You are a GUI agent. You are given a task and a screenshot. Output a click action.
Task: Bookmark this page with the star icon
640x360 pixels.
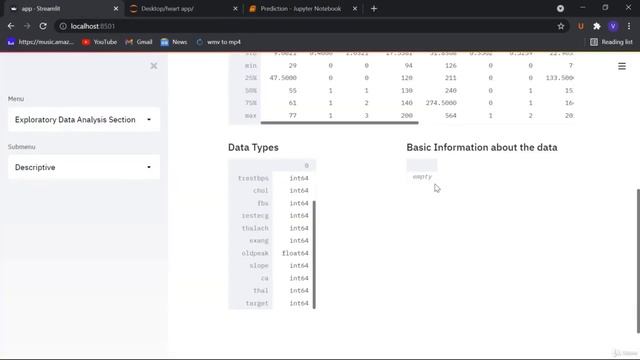point(561,26)
